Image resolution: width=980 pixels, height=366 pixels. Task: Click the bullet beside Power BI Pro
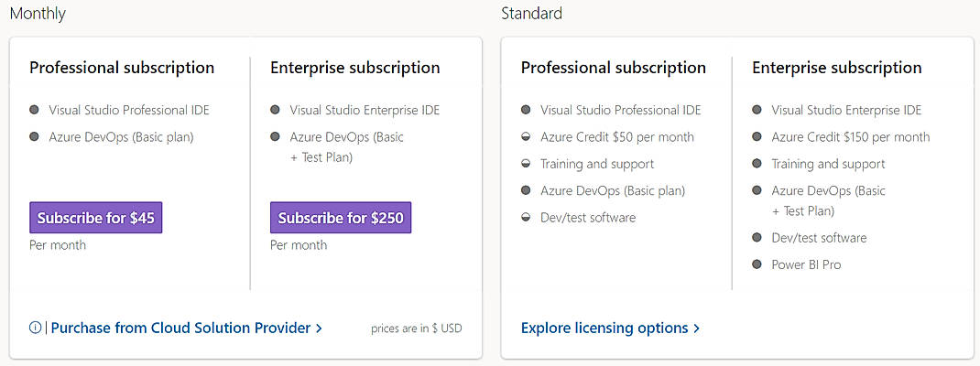click(757, 264)
